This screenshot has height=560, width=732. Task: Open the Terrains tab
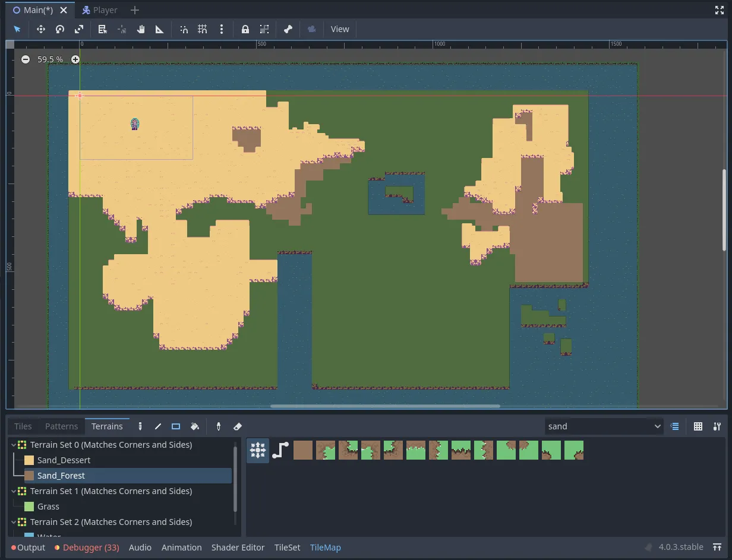pyautogui.click(x=107, y=426)
